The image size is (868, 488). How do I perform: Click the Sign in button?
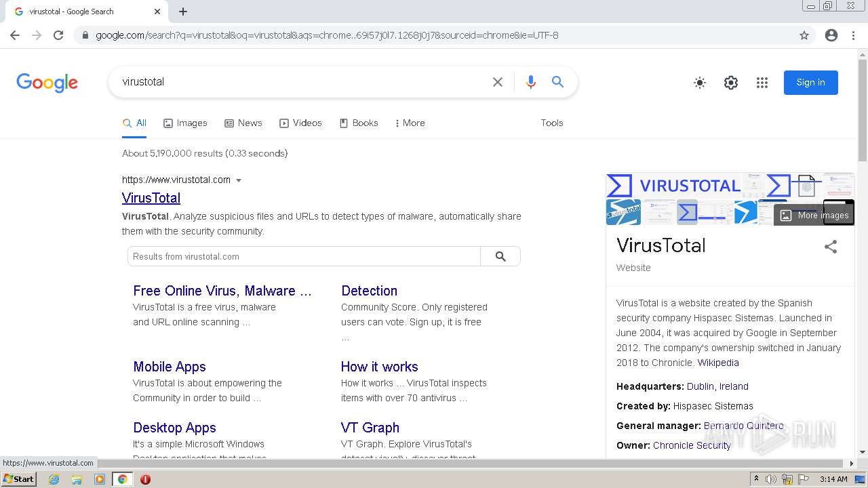click(811, 83)
